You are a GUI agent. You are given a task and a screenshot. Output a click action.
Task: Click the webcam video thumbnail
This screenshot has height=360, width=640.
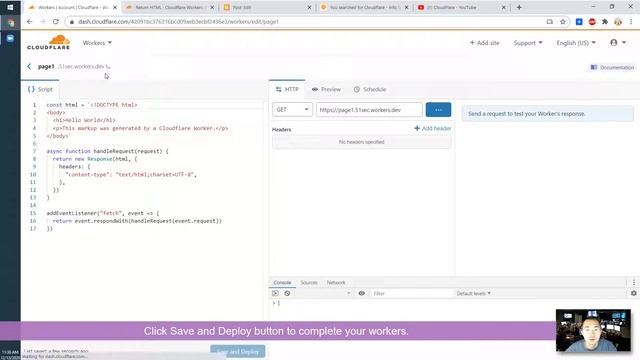click(x=593, y=330)
